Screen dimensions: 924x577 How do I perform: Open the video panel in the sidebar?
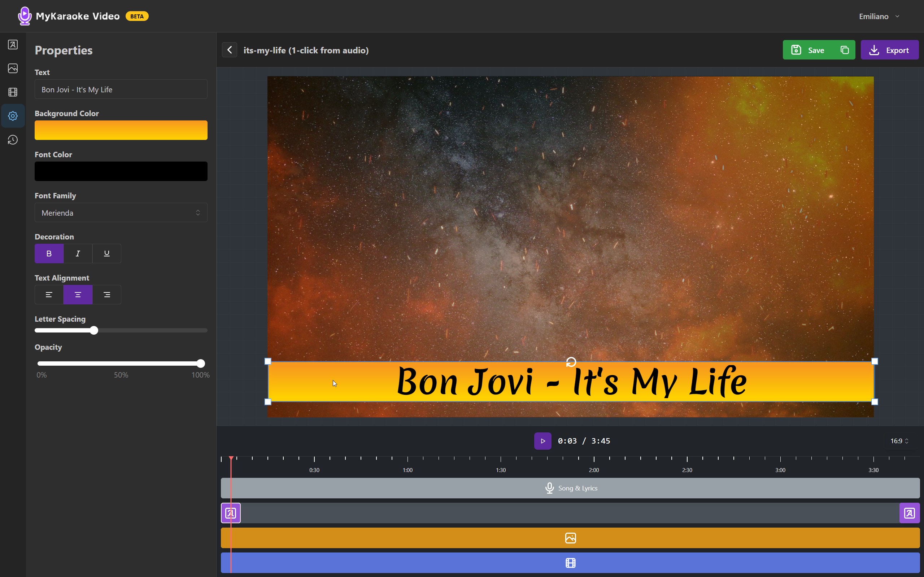[x=13, y=92]
